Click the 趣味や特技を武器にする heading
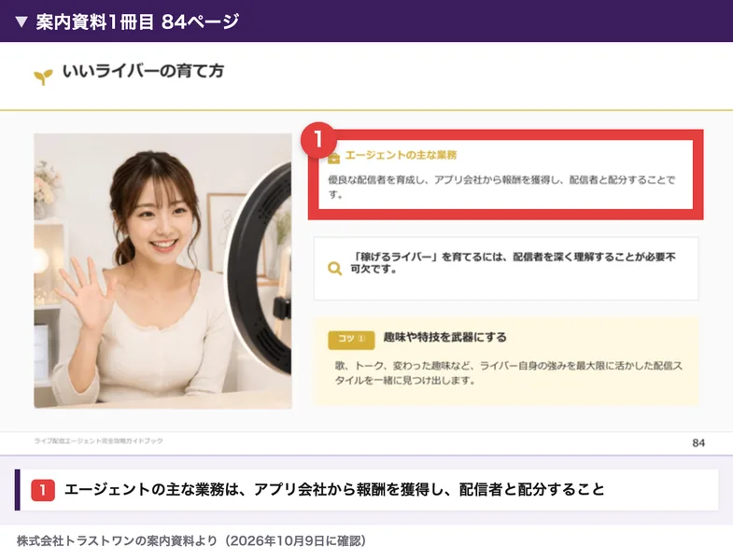 coord(445,337)
